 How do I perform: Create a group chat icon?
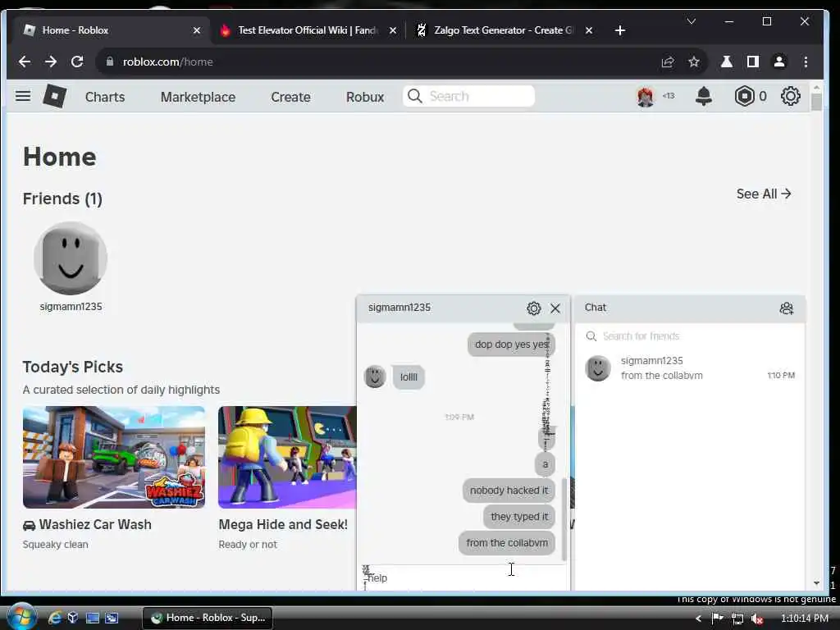786,308
